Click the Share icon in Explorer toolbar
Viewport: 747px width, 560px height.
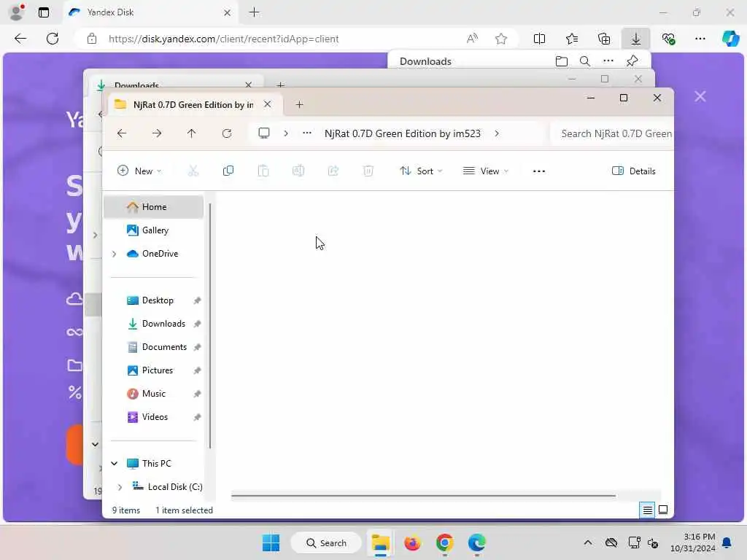(x=333, y=171)
